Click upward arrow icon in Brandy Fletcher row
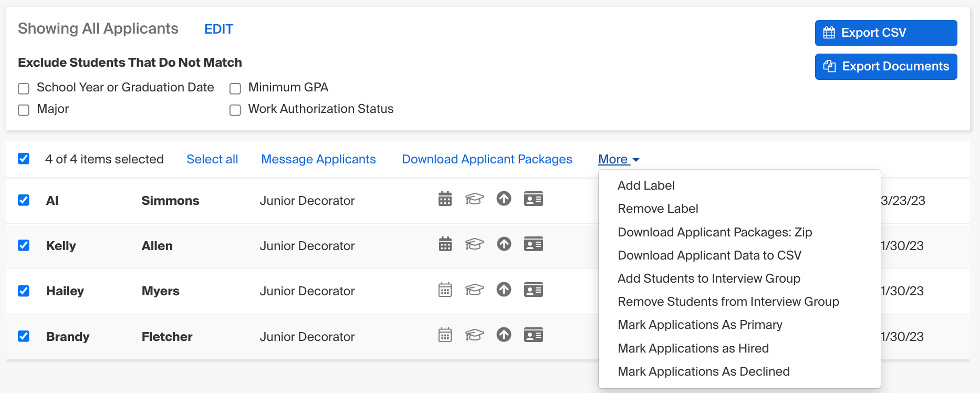The height and width of the screenshot is (393, 980). 504,335
